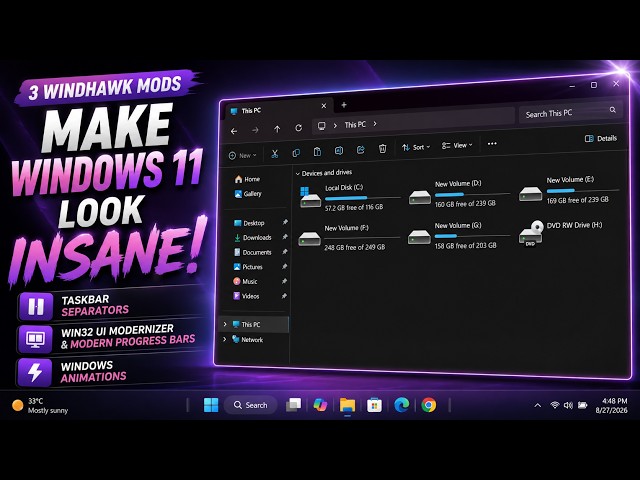This screenshot has width=640, height=480.
Task: Open New Volume (D:) drive
Action: point(460,194)
